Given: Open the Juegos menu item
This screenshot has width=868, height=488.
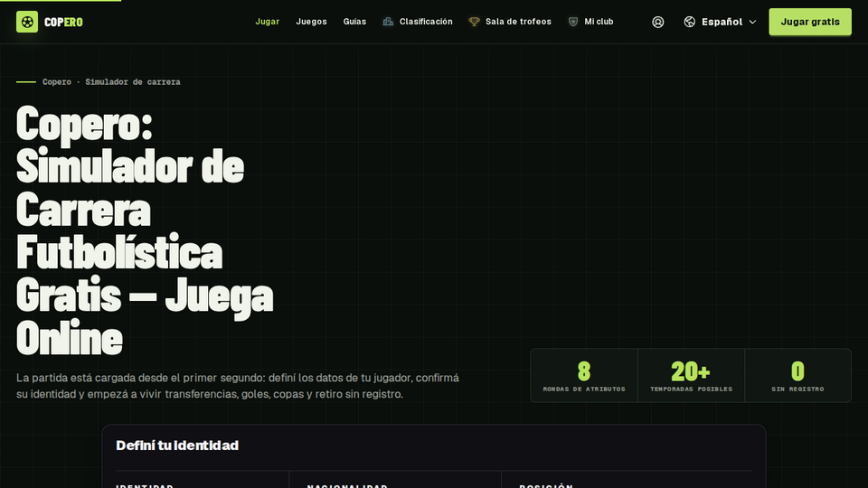Looking at the screenshot, I should coord(311,22).
